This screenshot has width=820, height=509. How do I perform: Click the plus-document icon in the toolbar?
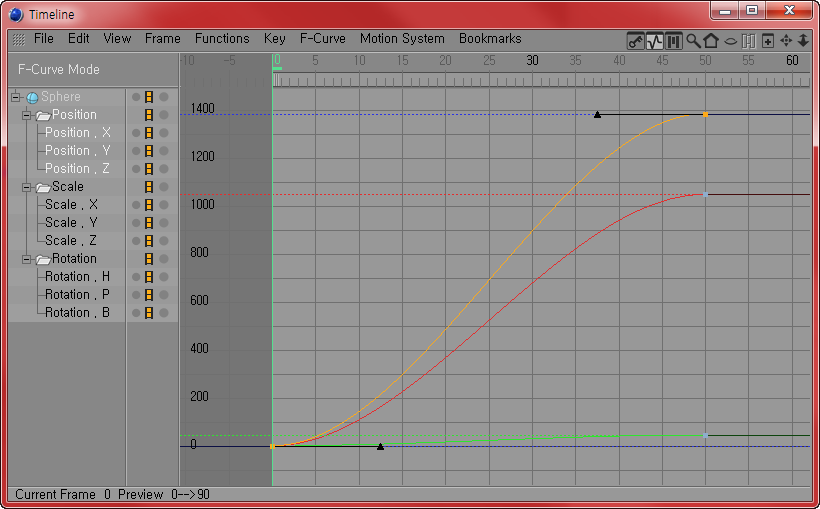pyautogui.click(x=768, y=41)
